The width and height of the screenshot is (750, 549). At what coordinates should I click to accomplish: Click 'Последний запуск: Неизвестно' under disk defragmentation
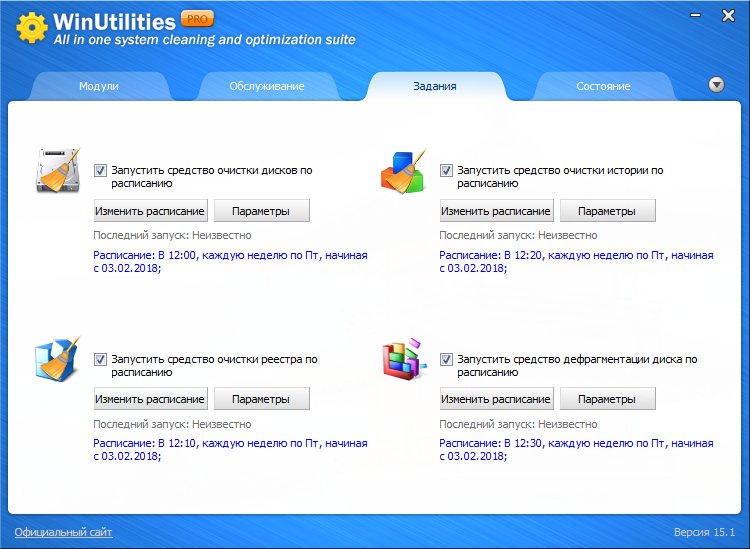tap(518, 424)
